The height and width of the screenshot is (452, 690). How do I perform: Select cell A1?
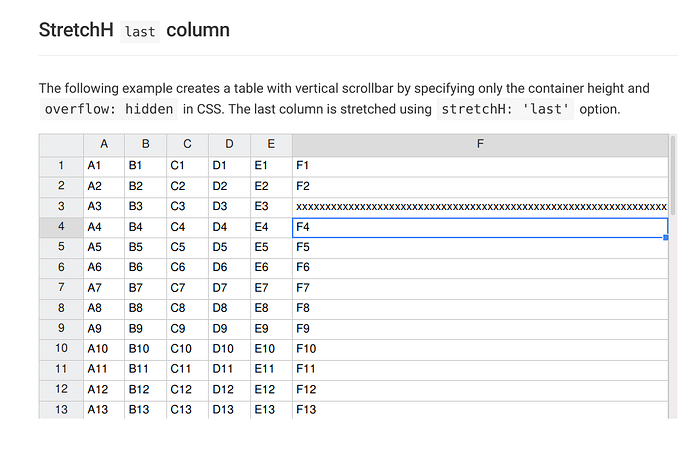[x=104, y=166]
